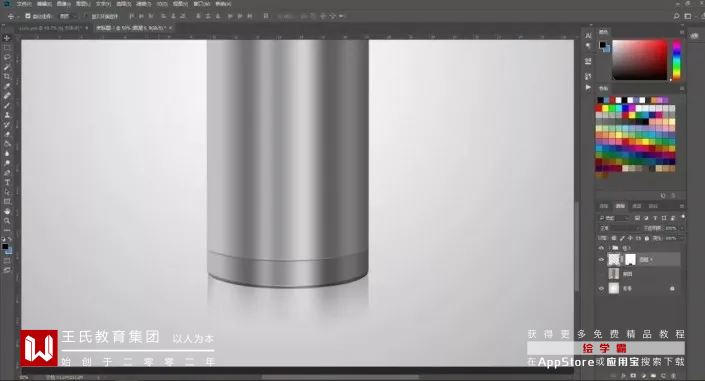The image size is (705, 381).
Task: Select the Hand tool
Action: 7,211
